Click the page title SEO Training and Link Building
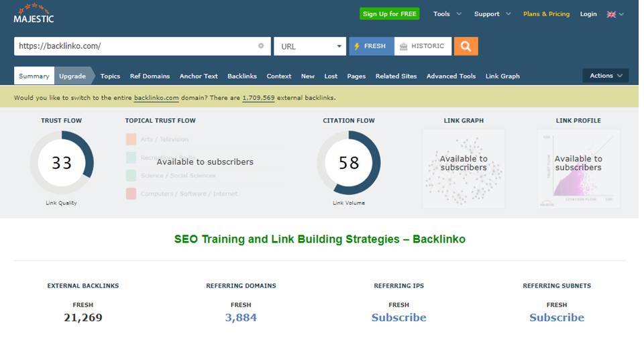644x339 pixels. click(x=320, y=239)
